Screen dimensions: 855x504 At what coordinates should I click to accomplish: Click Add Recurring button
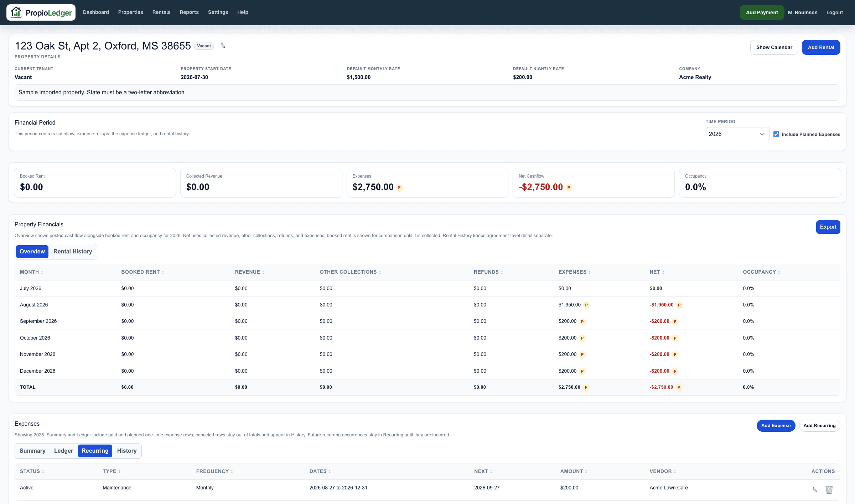(819, 426)
